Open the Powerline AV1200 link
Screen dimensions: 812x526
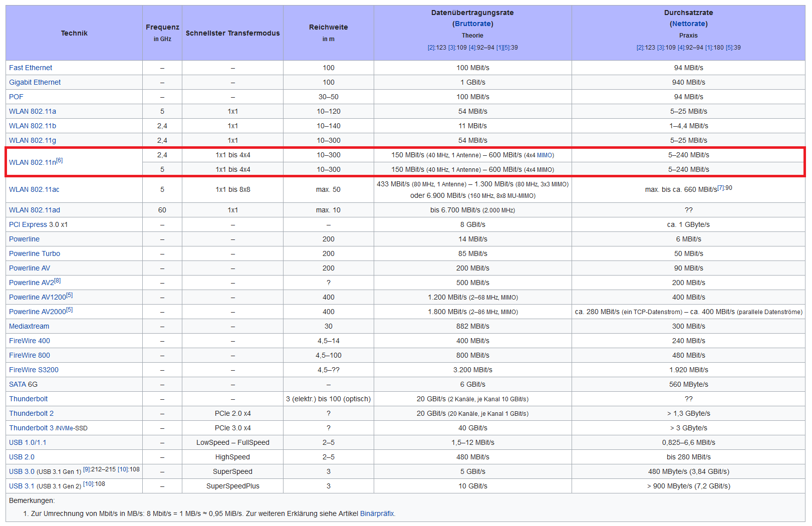click(x=38, y=297)
